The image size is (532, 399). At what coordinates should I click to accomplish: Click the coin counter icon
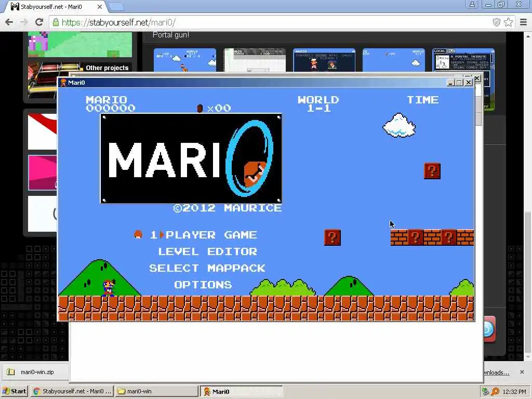(x=200, y=108)
